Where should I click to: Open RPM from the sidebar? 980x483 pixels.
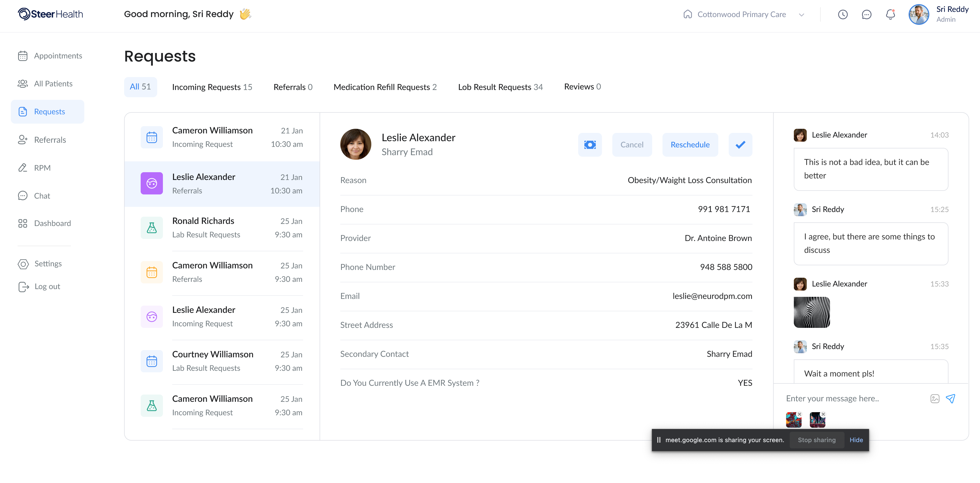42,168
